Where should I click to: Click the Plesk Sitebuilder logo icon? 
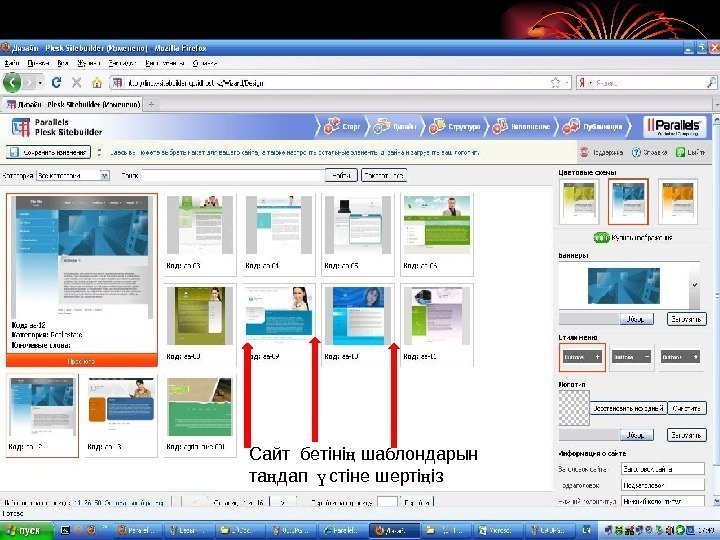[21, 127]
